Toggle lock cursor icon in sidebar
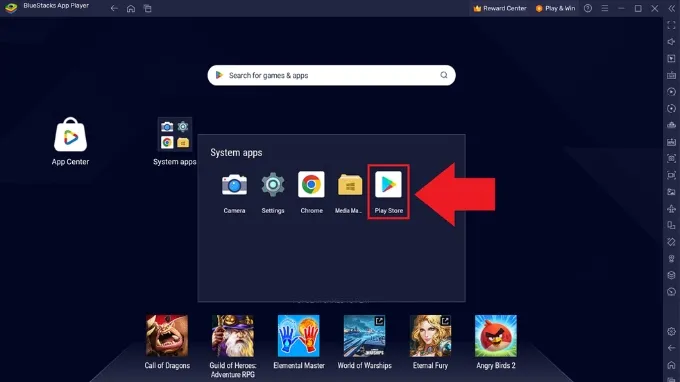This screenshot has width=680, height=382. coord(671,59)
